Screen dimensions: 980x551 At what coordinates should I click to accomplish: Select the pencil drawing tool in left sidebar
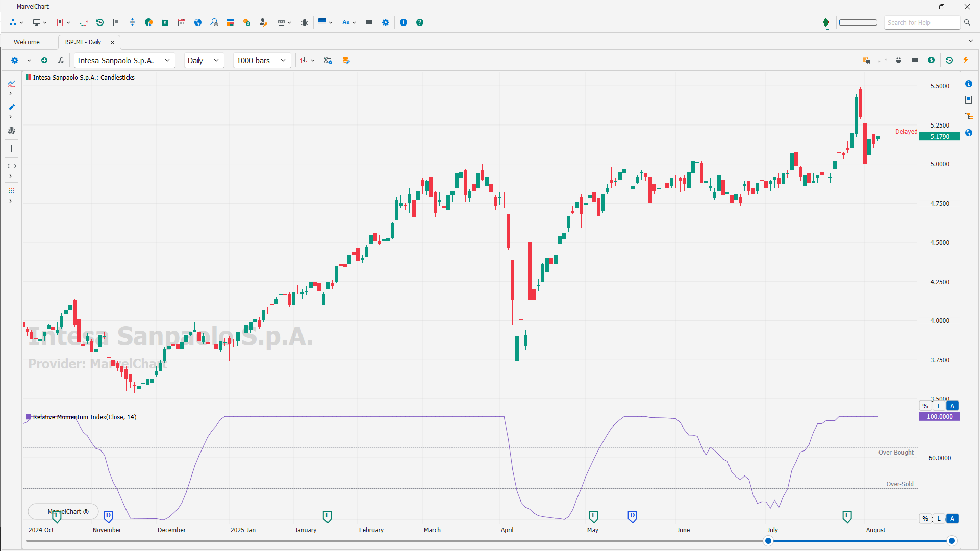[11, 107]
